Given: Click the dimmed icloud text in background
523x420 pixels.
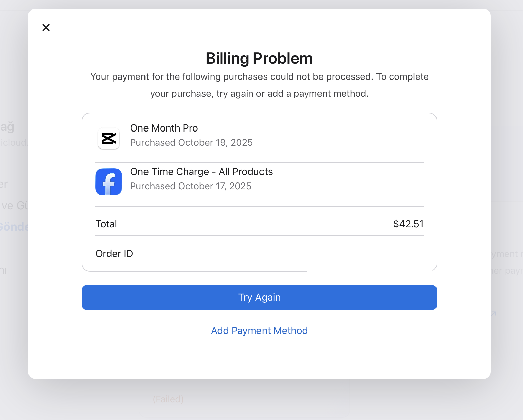Looking at the screenshot, I should [14, 143].
